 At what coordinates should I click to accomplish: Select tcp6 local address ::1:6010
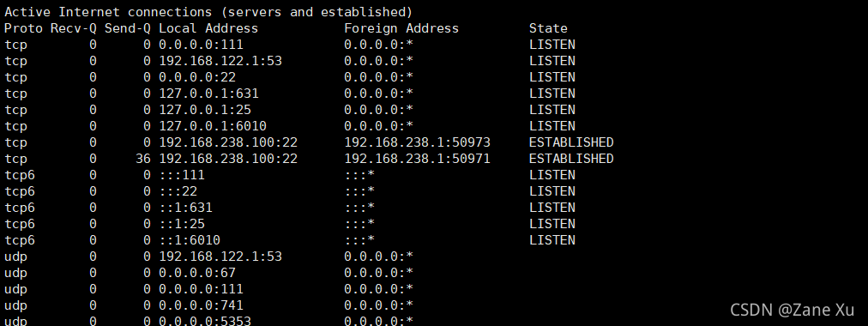(190, 240)
